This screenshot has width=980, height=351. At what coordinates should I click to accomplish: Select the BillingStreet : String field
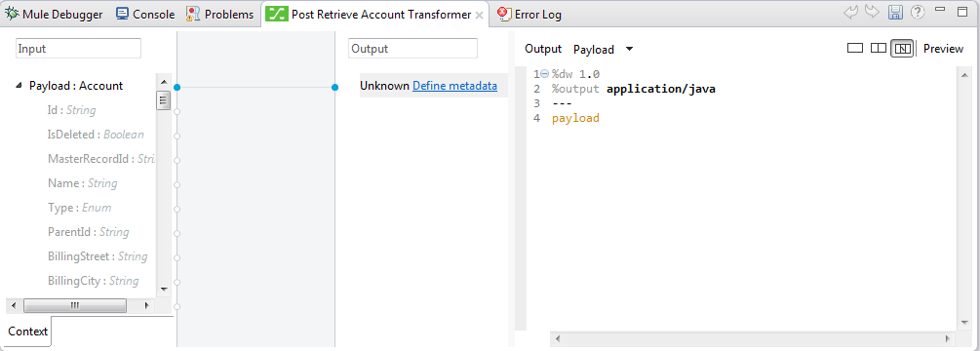[x=98, y=256]
